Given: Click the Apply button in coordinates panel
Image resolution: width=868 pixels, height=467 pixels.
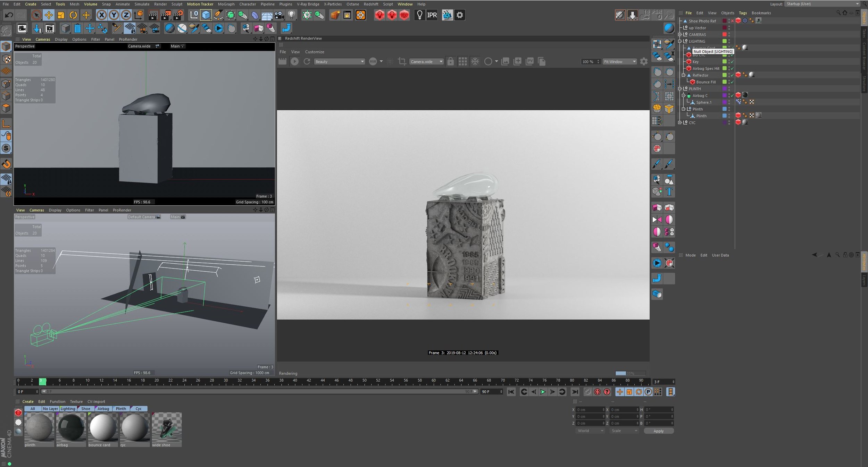Looking at the screenshot, I should 658,431.
